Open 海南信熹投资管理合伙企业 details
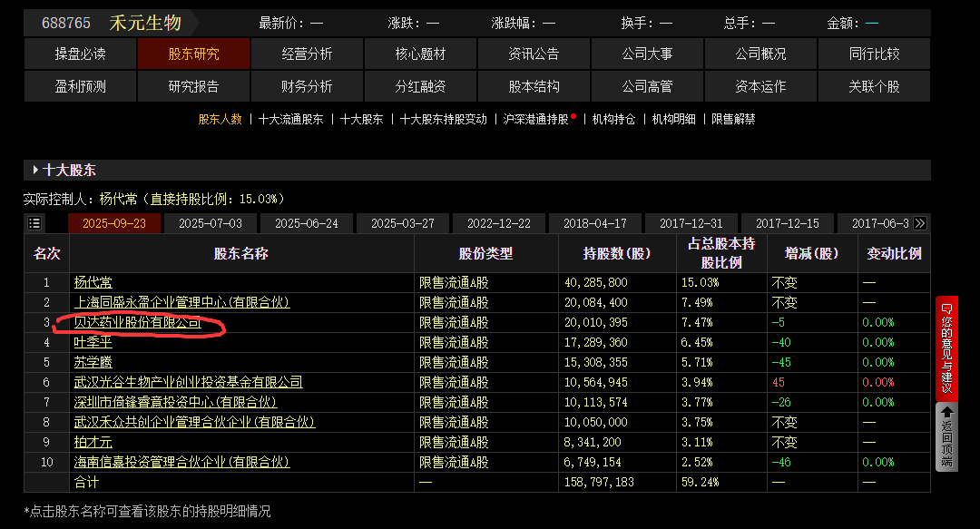This screenshot has height=529, width=980. (181, 462)
